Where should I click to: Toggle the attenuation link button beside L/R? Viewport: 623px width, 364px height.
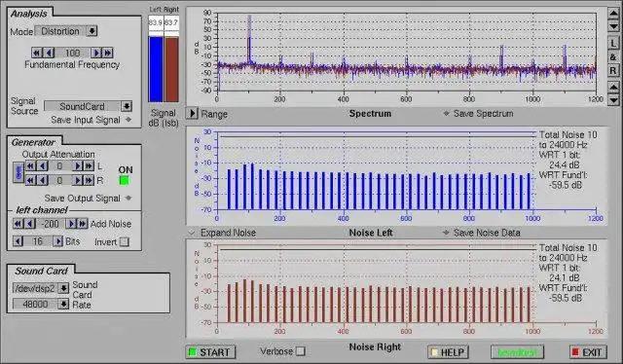coord(18,173)
